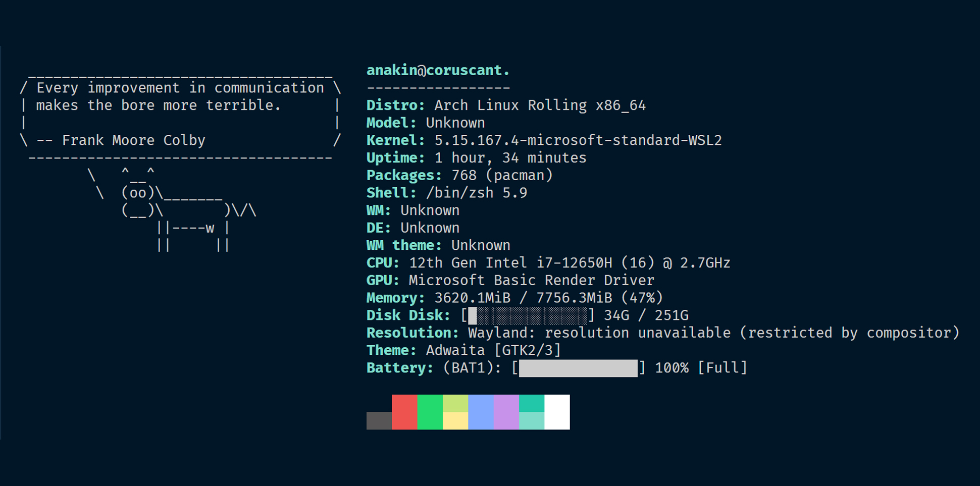Click the Theme Adwaita [GTK2/3] line
This screenshot has height=486, width=980.
click(463, 350)
